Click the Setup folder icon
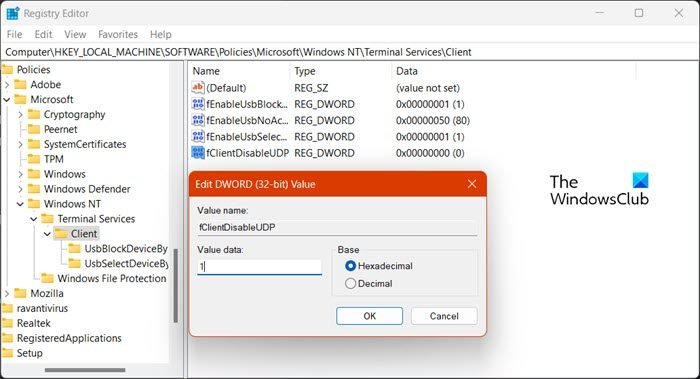 [x=7, y=353]
